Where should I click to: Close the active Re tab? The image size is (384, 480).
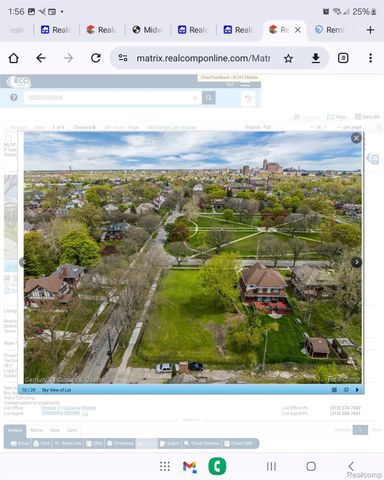(x=298, y=30)
